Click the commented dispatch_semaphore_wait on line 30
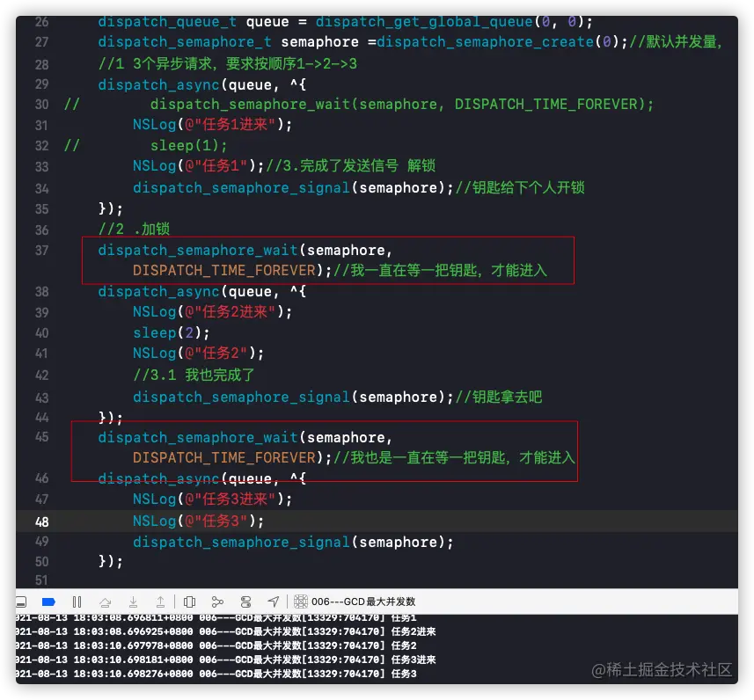The height and width of the screenshot is (700, 754). click(402, 105)
